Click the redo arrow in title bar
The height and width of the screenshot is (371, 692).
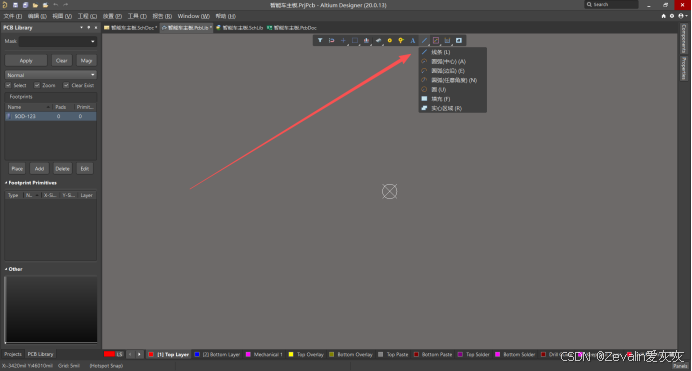coord(66,5)
